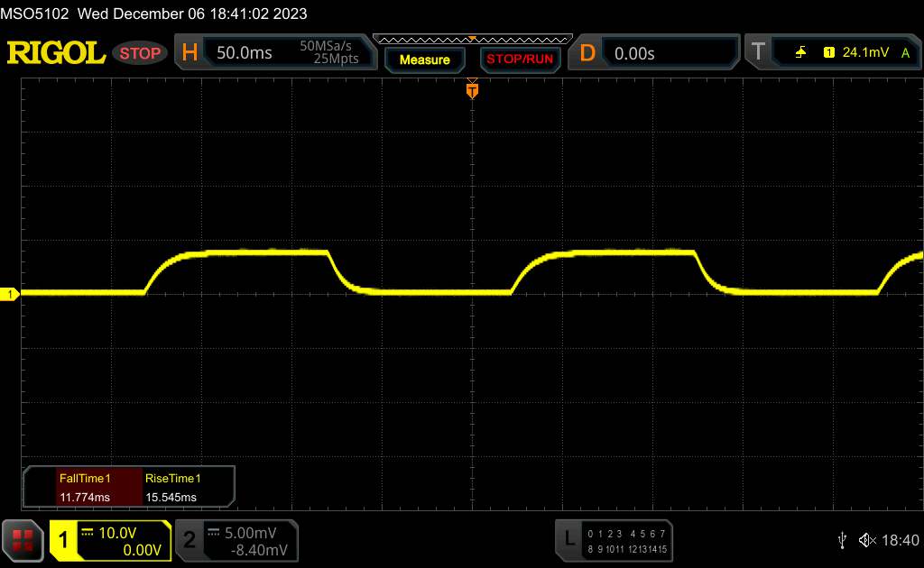Click the red STOP status button

141,53
